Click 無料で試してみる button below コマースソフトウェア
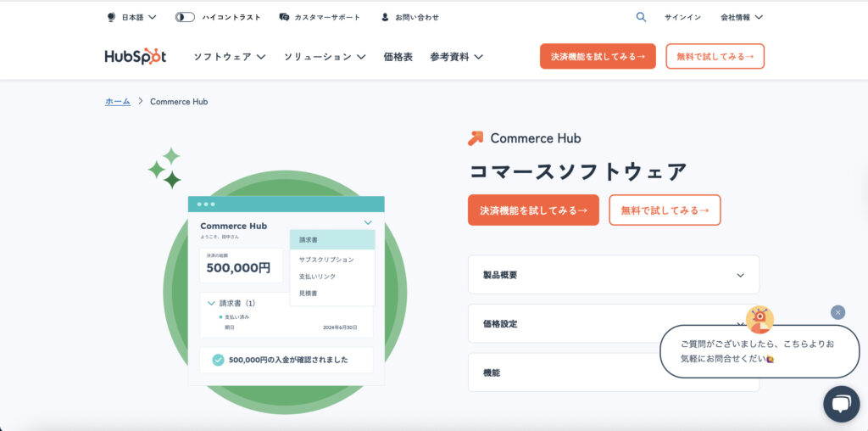This screenshot has height=431, width=868. click(665, 210)
